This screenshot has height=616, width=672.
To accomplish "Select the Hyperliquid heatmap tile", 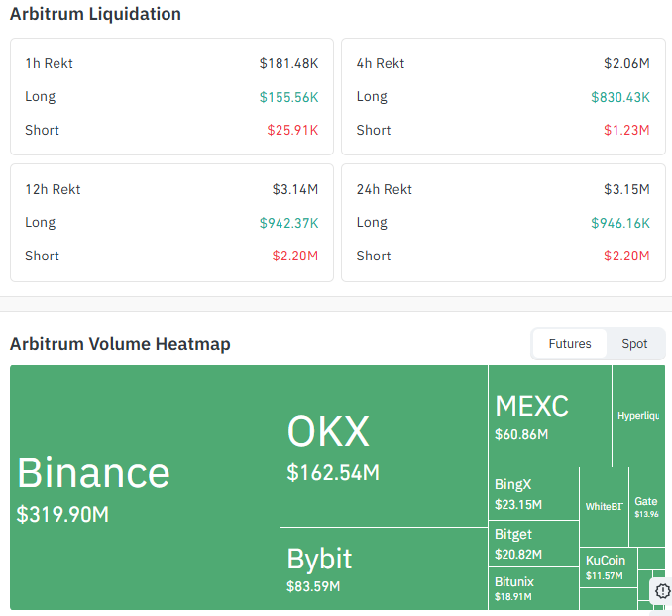I will 638,416.
